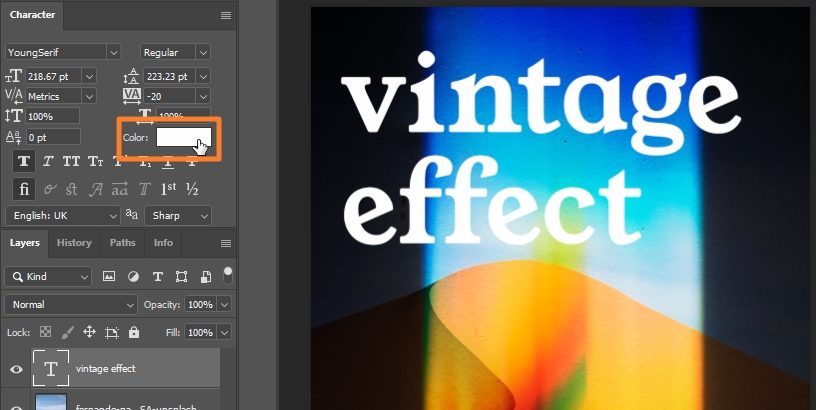Viewport: 816px width, 410px height.
Task: Click the baseline shift icon
Action: (x=13, y=137)
